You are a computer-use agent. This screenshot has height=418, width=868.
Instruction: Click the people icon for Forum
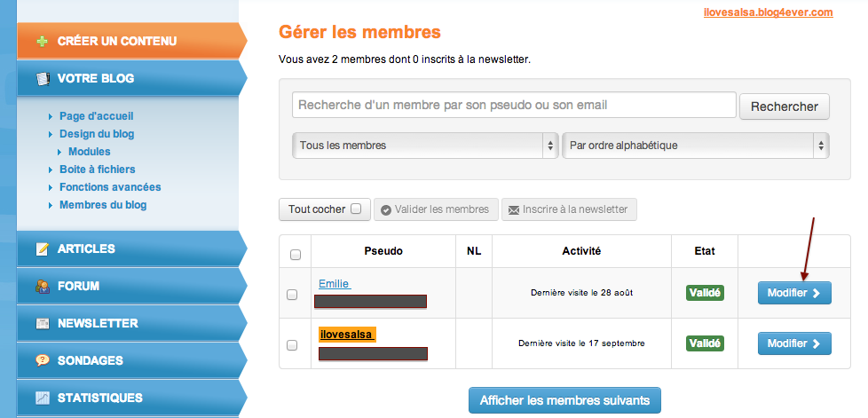pos(43,287)
